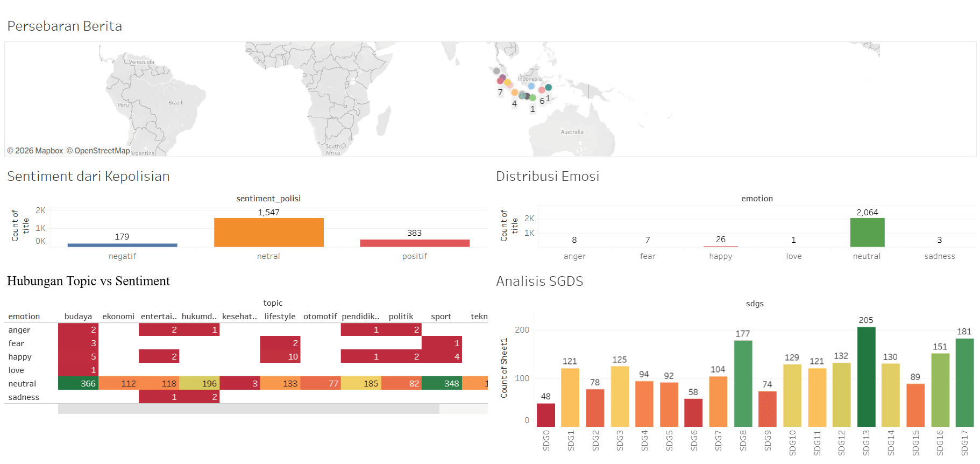Click the budaya topic column header
980x464 pixels.
(78, 317)
